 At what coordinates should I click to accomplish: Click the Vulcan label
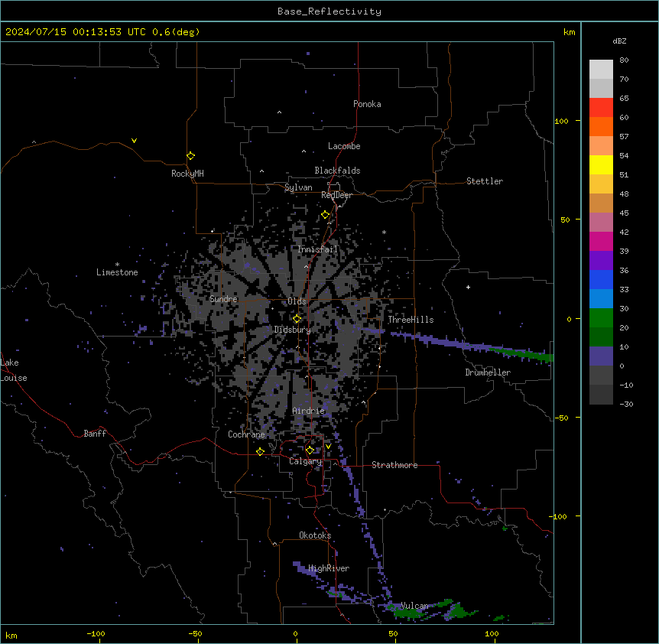414,606
